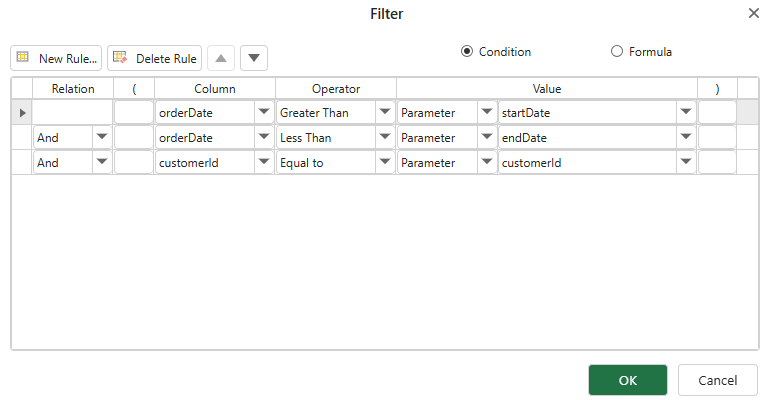Click the New Rule icon button
Image resolution: width=768 pixels, height=400 pixels.
(56, 58)
